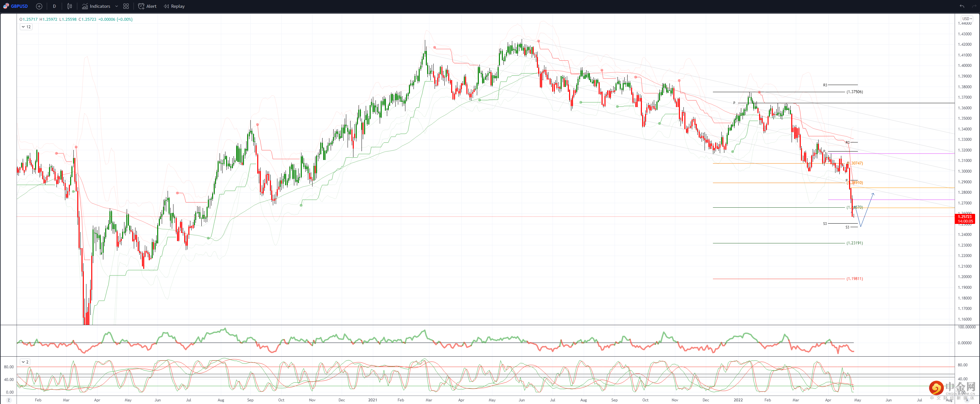
Task: Click the redo arrow icon
Action: (x=974, y=6)
